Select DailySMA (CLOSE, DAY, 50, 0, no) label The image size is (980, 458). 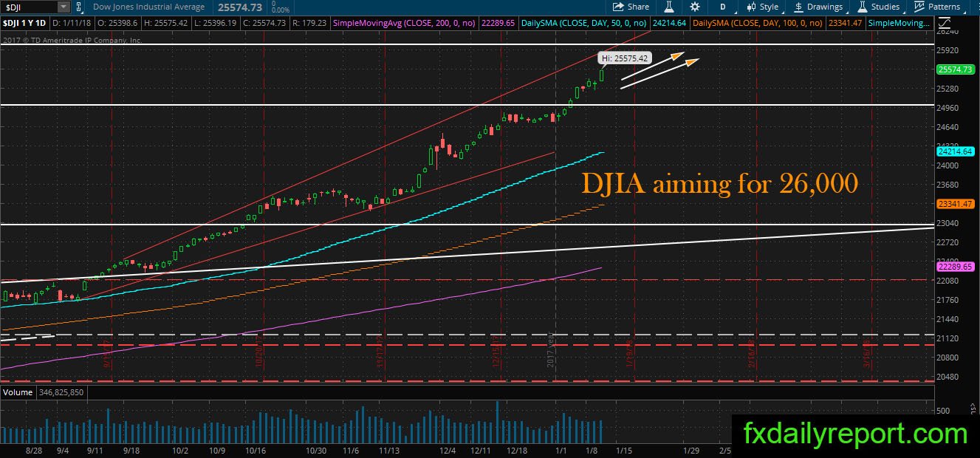coord(583,24)
